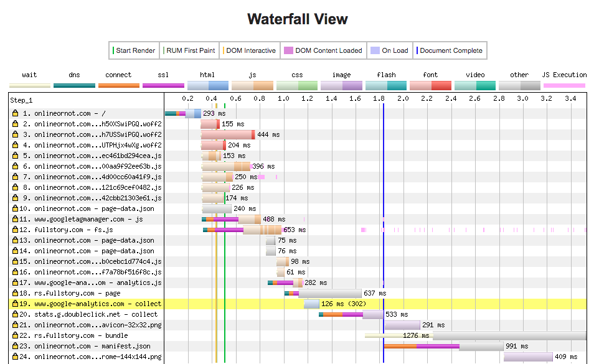This screenshot has width=599, height=364.
Task: Select request 1 onlineornot.com - / label
Action: 64,113
